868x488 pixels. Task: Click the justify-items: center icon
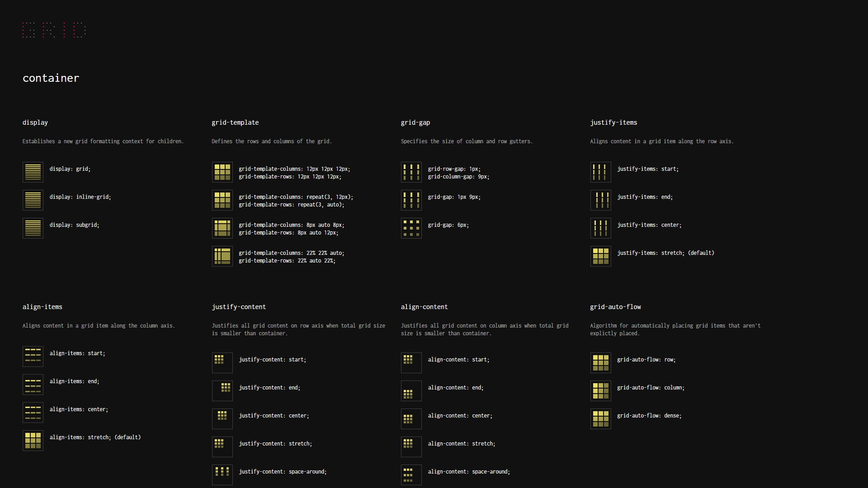(601, 228)
